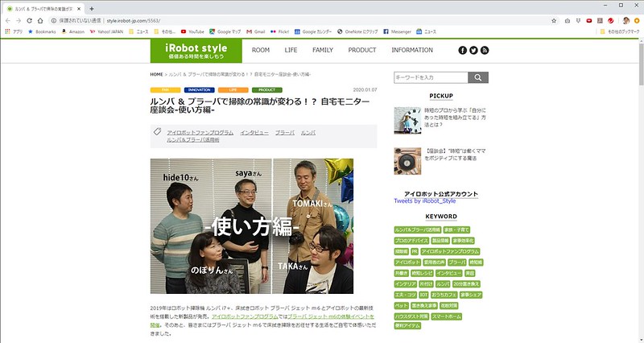Open Chrome's three-dot menu
This screenshot has width=644, height=343.
click(x=636, y=20)
